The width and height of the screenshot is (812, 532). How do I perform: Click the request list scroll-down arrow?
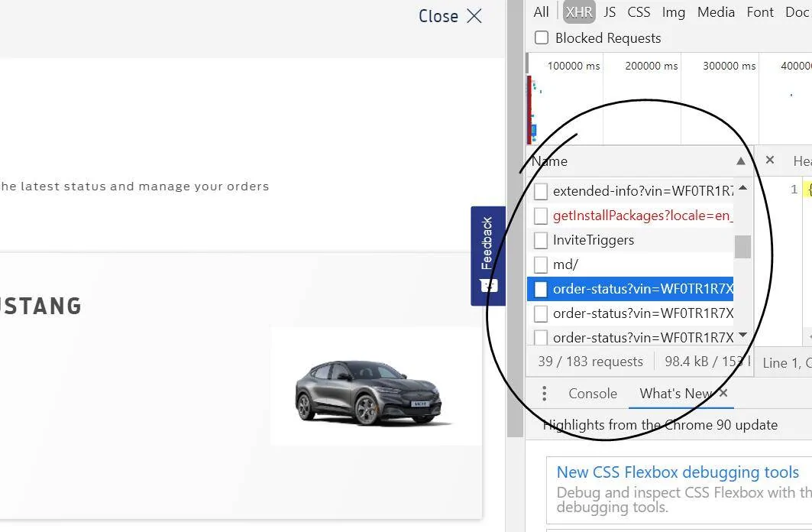click(x=742, y=335)
